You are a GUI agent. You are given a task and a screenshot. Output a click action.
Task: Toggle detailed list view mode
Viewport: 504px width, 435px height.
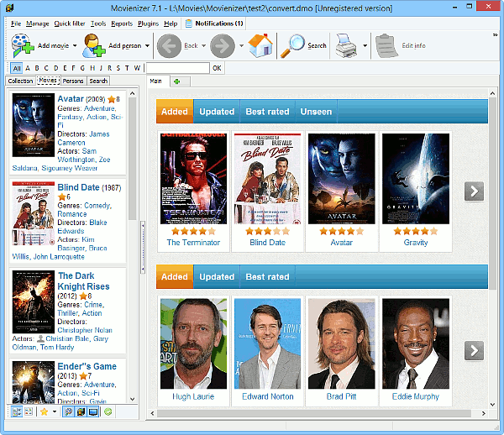coord(17,411)
